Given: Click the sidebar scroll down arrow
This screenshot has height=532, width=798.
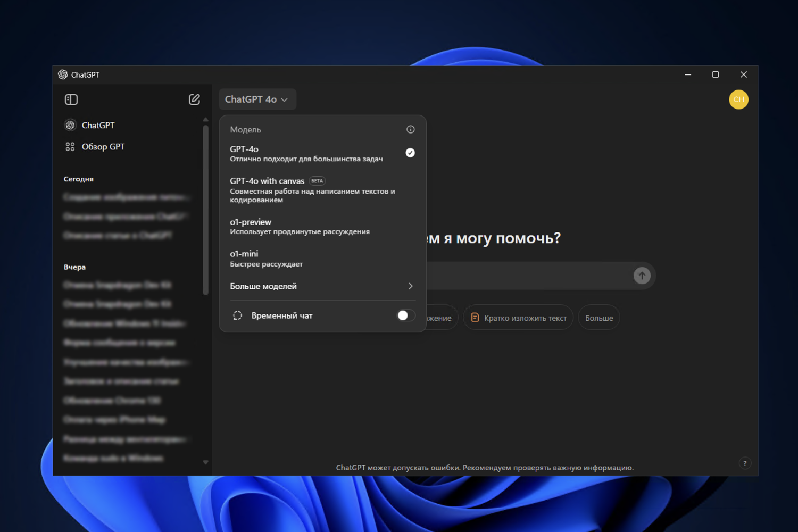Looking at the screenshot, I should [205, 462].
